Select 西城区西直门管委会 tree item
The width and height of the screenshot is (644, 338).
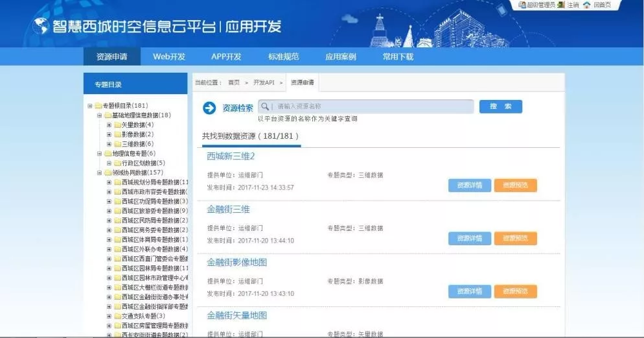click(155, 259)
